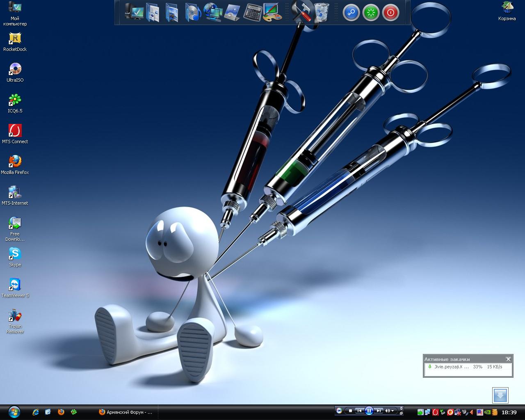Open TeamViewer 5 from the desktop

pos(15,285)
